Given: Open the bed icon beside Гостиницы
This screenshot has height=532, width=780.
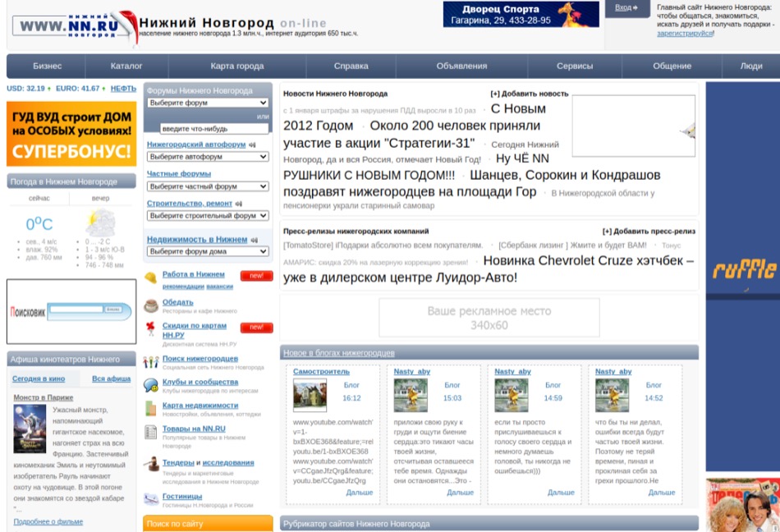Looking at the screenshot, I should (151, 498).
